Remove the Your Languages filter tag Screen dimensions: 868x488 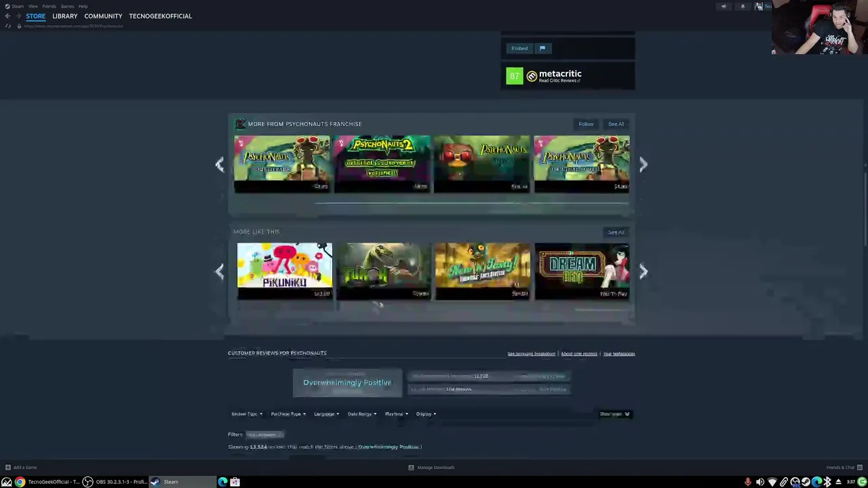pos(264,434)
